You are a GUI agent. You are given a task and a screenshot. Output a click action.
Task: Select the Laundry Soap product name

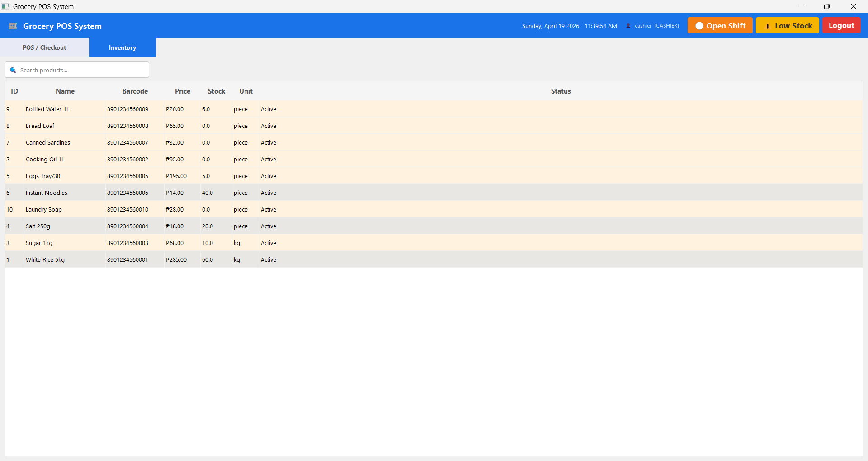click(x=44, y=210)
